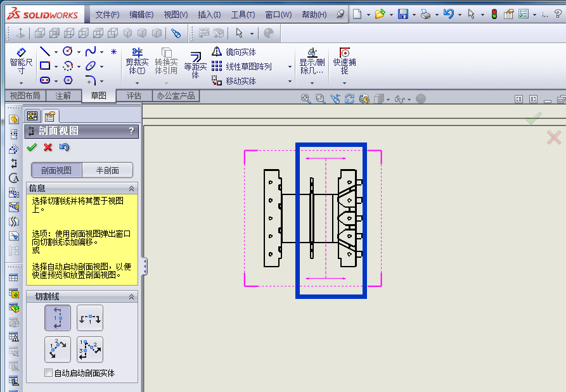Select the Polygon sketch tool
The width and height of the screenshot is (566, 392).
68,80
